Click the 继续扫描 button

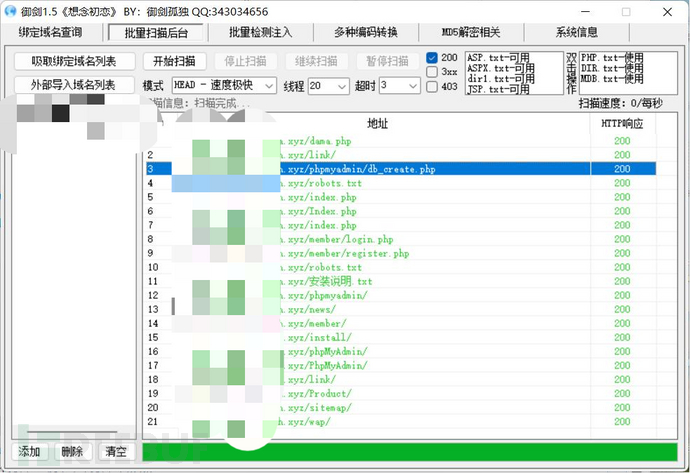pos(316,61)
